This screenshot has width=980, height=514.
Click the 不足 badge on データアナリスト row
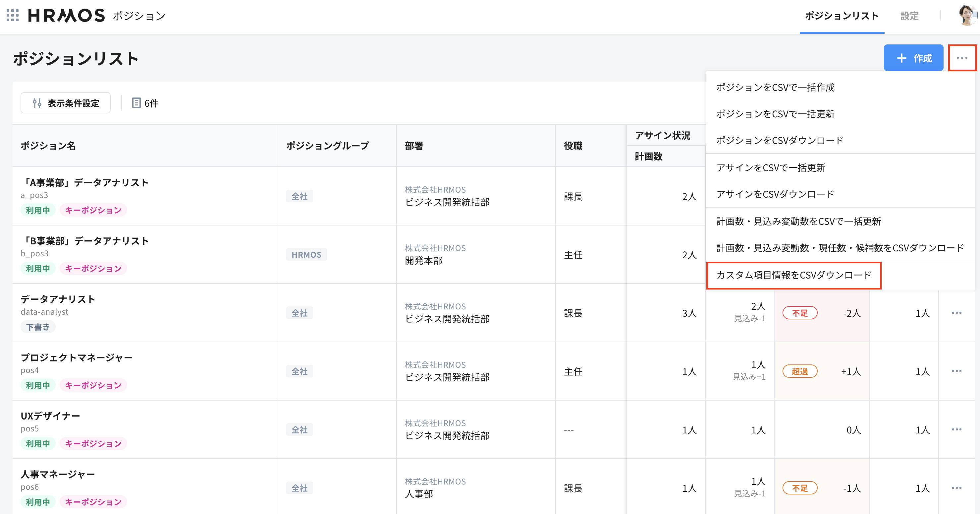tap(800, 313)
